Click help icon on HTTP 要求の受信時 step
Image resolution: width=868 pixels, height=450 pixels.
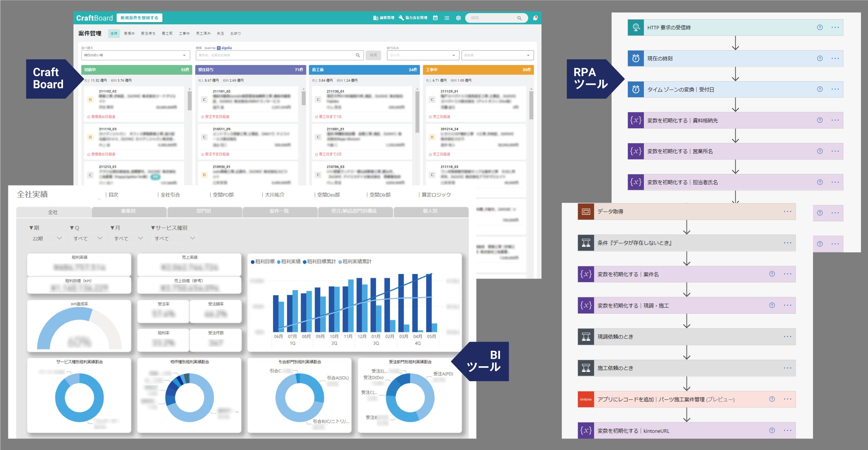pos(819,27)
